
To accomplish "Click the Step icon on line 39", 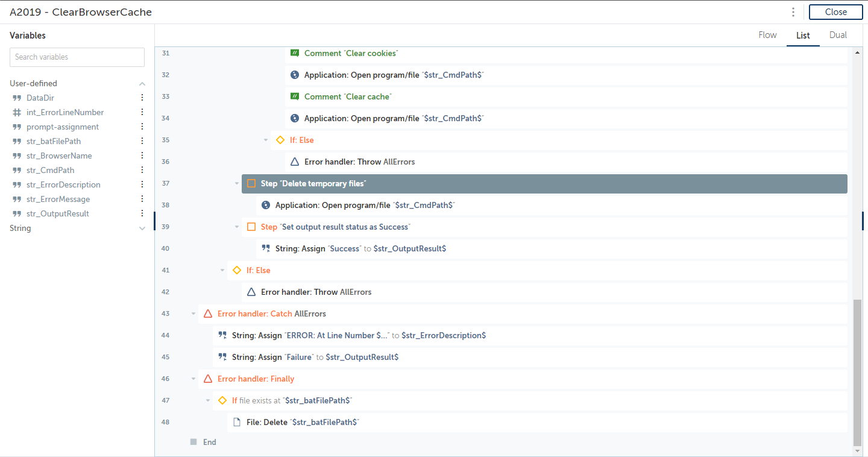I will click(251, 227).
